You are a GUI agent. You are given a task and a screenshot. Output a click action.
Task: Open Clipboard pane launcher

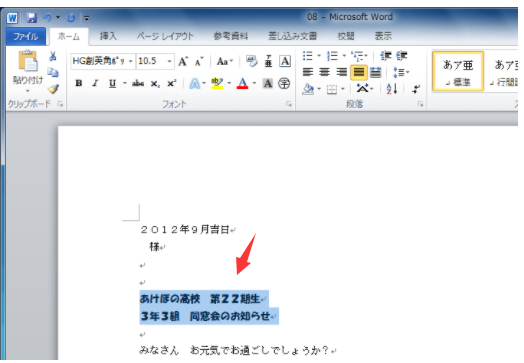[60, 105]
